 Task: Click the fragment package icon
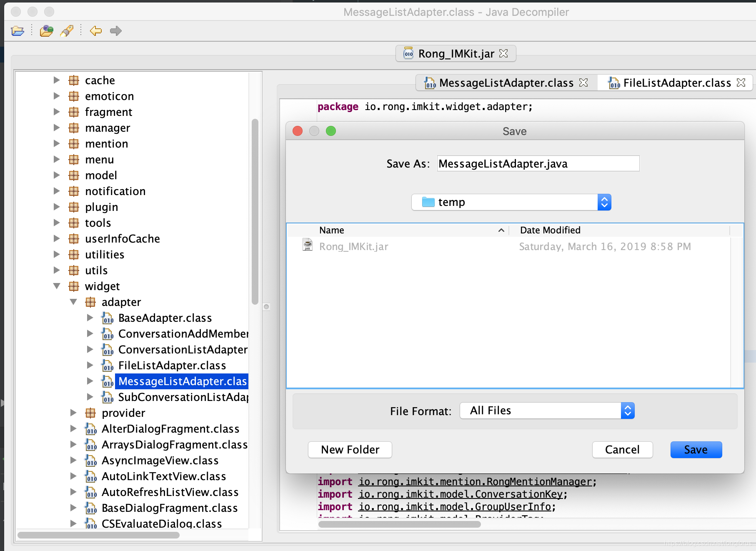[x=74, y=112]
